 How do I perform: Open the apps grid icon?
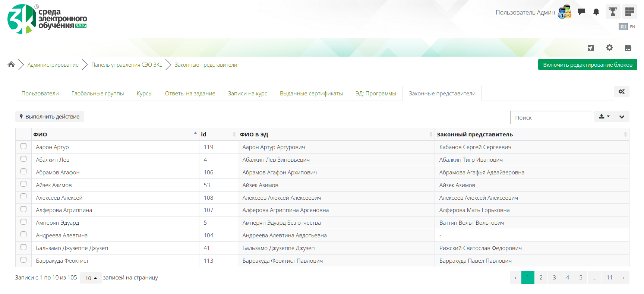click(x=629, y=12)
